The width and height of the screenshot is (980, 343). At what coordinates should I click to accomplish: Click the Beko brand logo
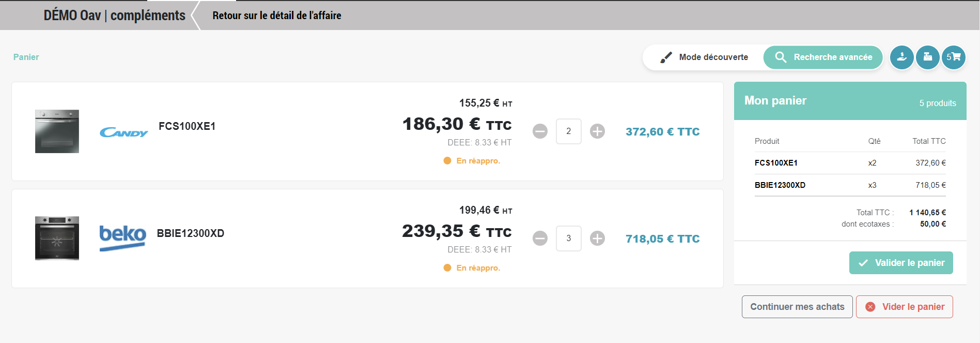pos(123,237)
